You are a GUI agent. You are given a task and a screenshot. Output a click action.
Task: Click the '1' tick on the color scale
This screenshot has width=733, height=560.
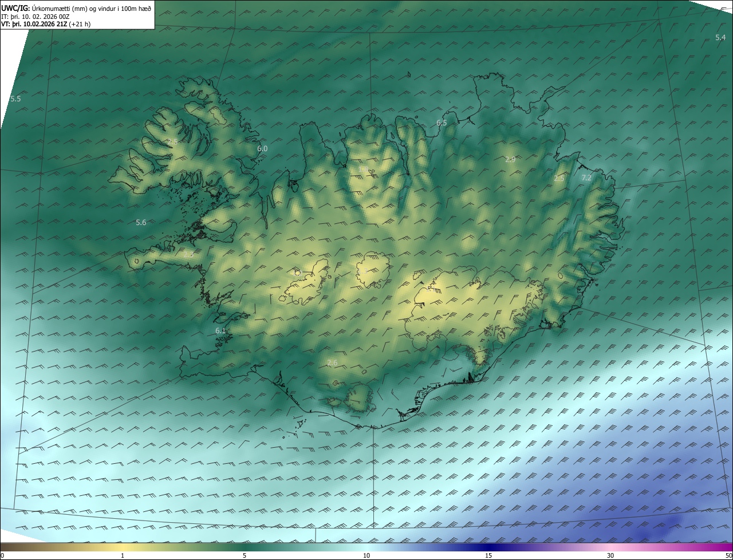click(x=123, y=555)
